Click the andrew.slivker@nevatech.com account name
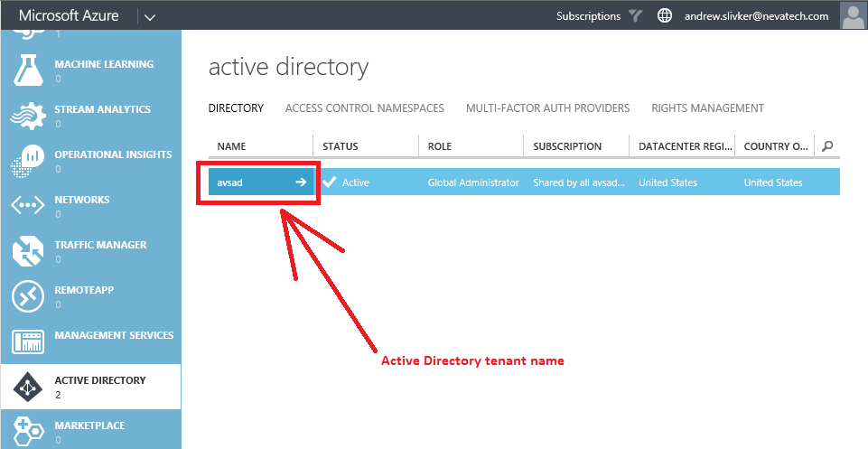The height and width of the screenshot is (449, 868). tap(756, 16)
